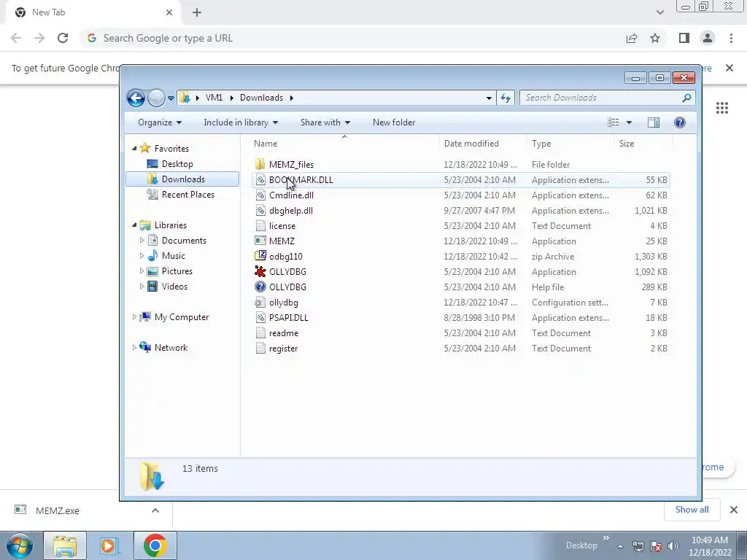The image size is (747, 560).
Task: Select the ollydbg configuration settings icon
Action: point(260,303)
